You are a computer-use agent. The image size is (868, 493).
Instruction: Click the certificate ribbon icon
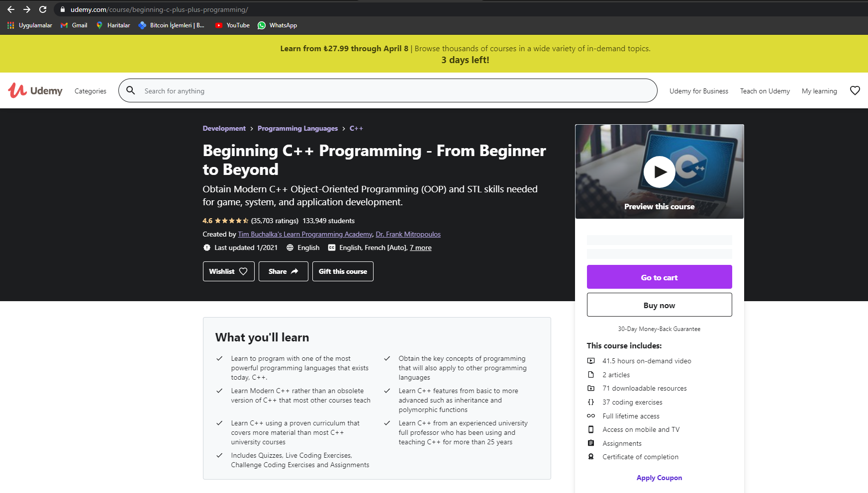[591, 457]
